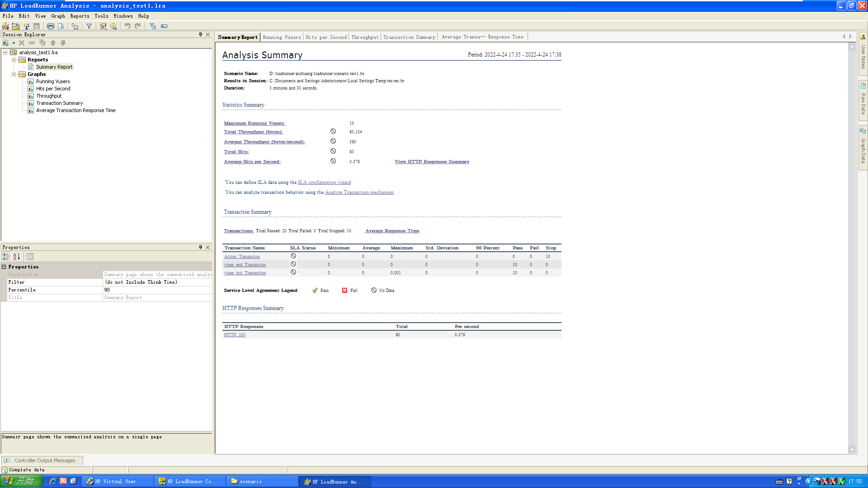
Task: Click the filter-with-page toolbar icon
Action: click(153, 26)
